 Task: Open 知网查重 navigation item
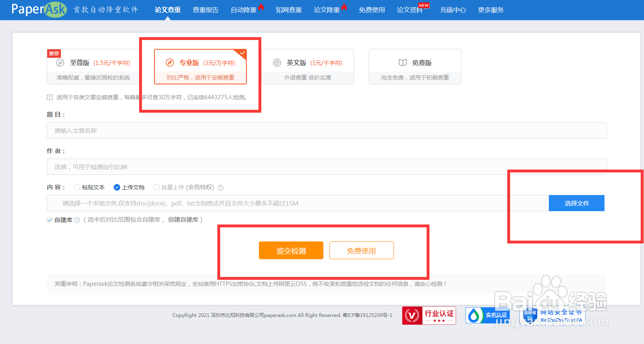[289, 10]
